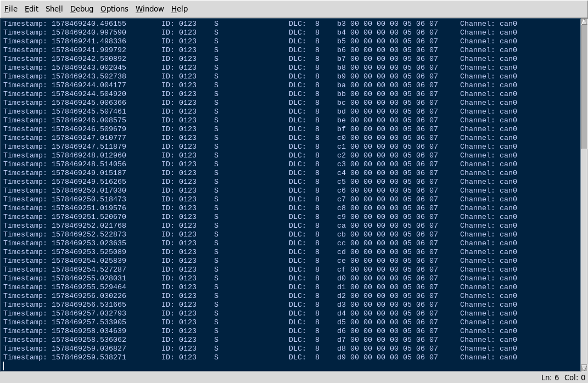Click data bytes starting with d3
The height and width of the screenshot is (383, 588).
tap(388, 305)
